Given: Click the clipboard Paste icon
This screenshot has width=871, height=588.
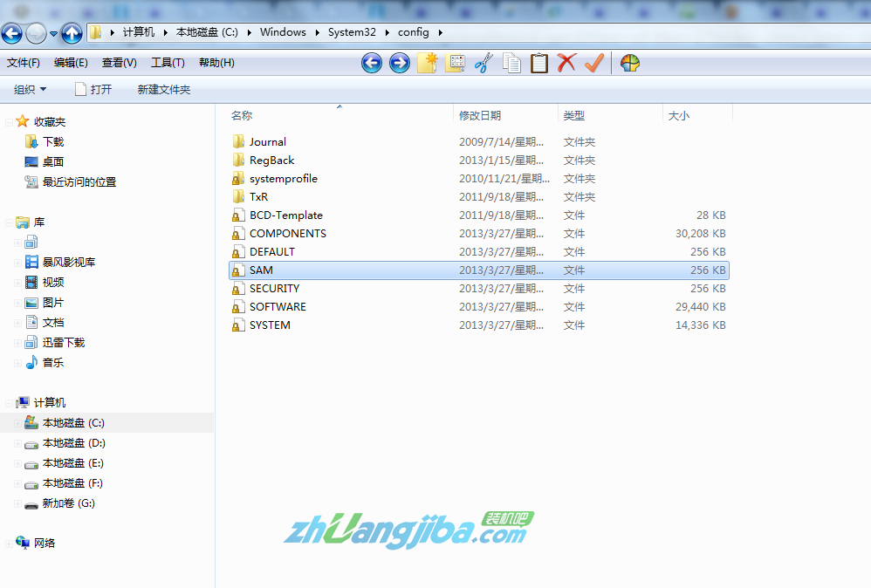Looking at the screenshot, I should click(539, 63).
